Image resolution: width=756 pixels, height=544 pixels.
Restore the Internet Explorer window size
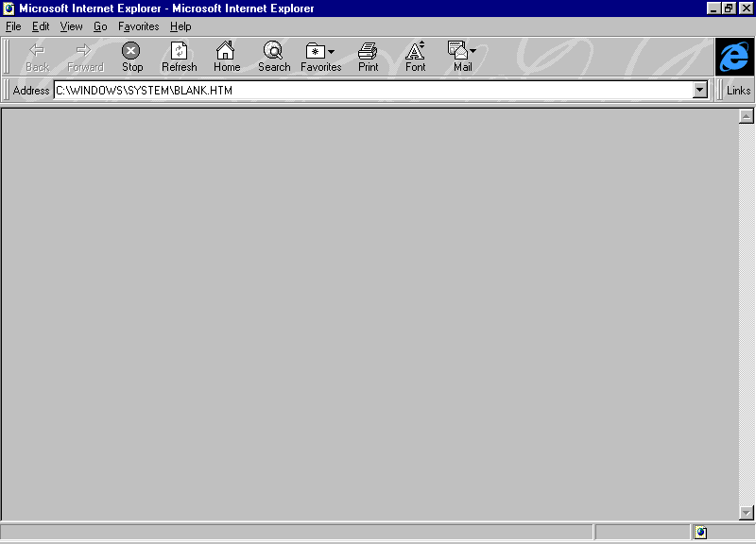[x=729, y=8]
